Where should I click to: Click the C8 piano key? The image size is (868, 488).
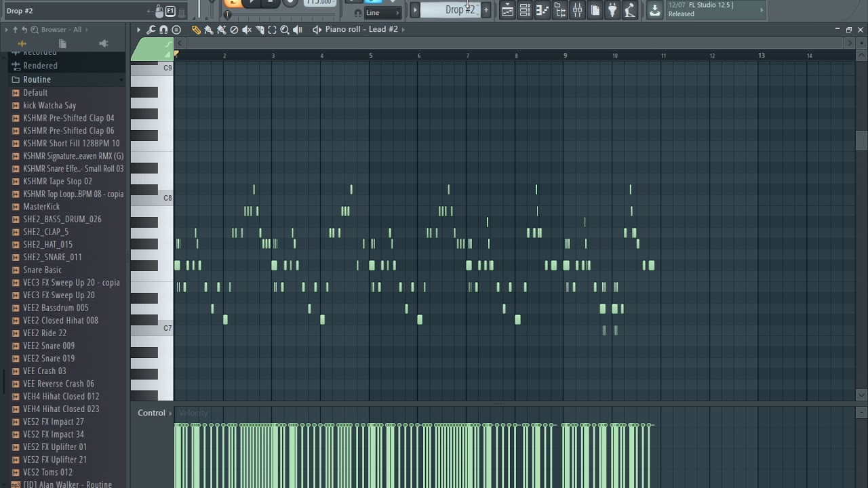coord(153,199)
